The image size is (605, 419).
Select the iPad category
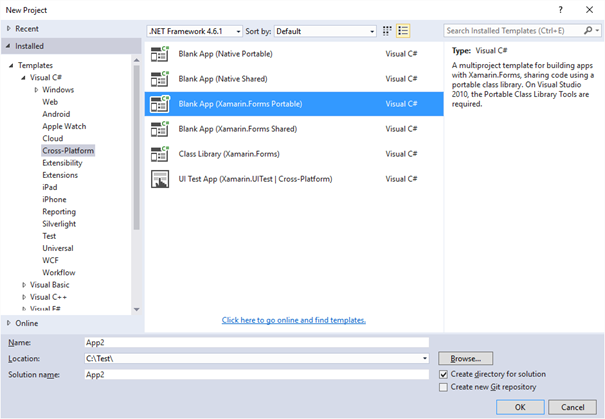point(50,188)
